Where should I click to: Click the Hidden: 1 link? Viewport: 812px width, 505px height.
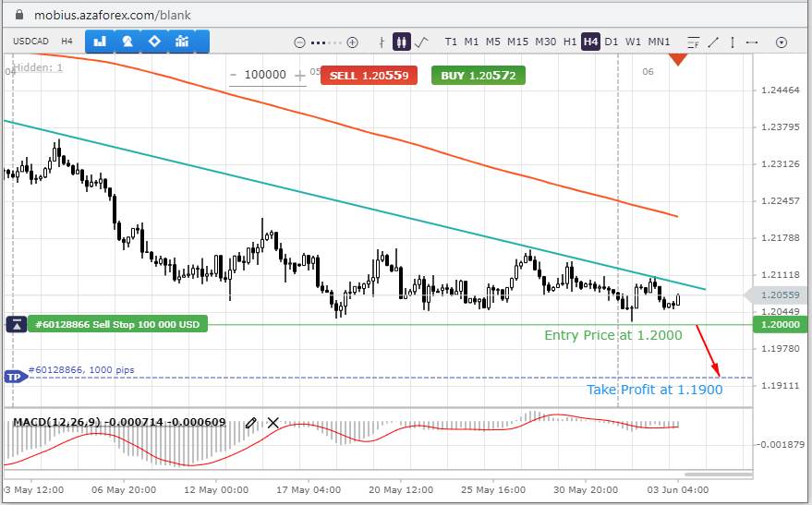click(38, 67)
